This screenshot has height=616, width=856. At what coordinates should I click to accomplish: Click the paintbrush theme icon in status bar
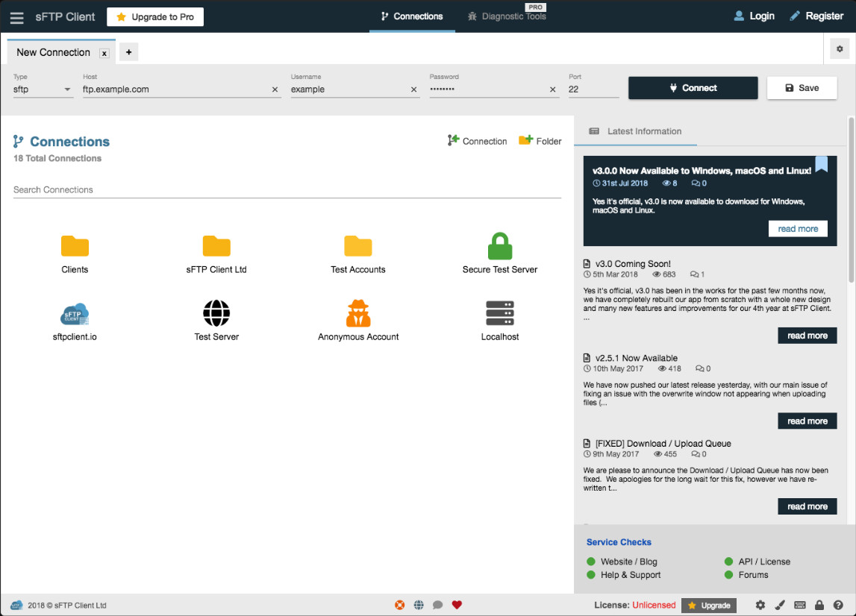pyautogui.click(x=780, y=605)
